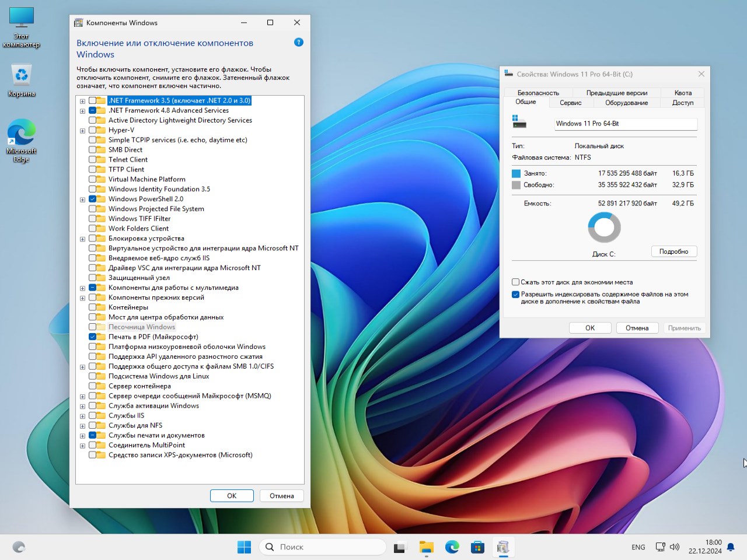This screenshot has height=560, width=747.
Task: Enable Сжать этот диск для экономии места
Action: [515, 282]
